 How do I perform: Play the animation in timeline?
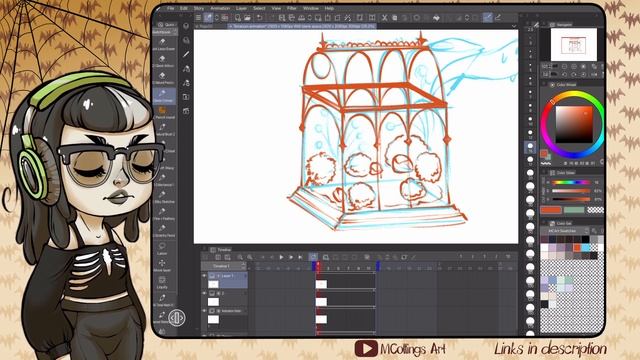(x=281, y=257)
